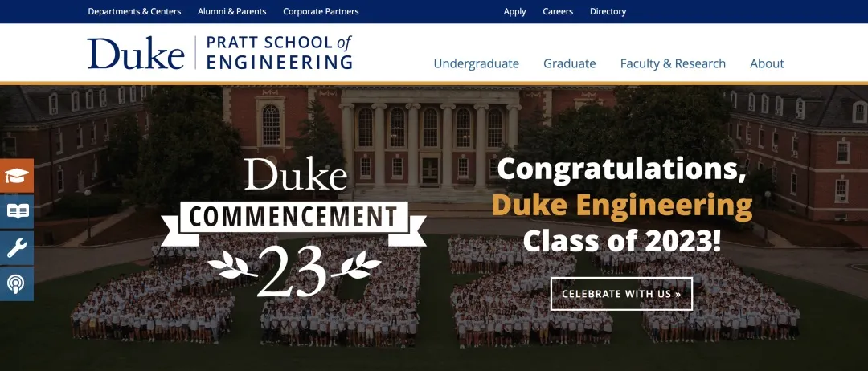Screen dimensions: 868x371
Task: Open the open-book sidebar icon
Action: coord(17,212)
